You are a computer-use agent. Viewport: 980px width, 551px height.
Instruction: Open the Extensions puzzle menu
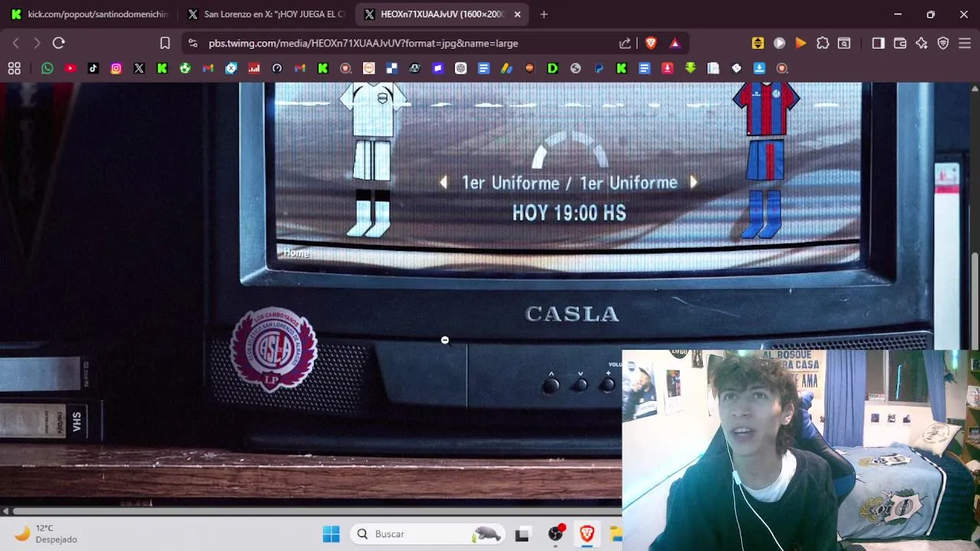coord(822,44)
